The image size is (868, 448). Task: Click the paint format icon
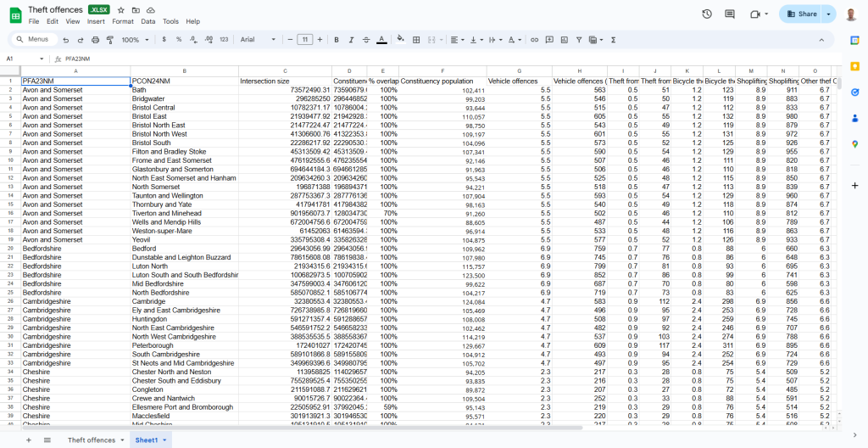coord(108,40)
